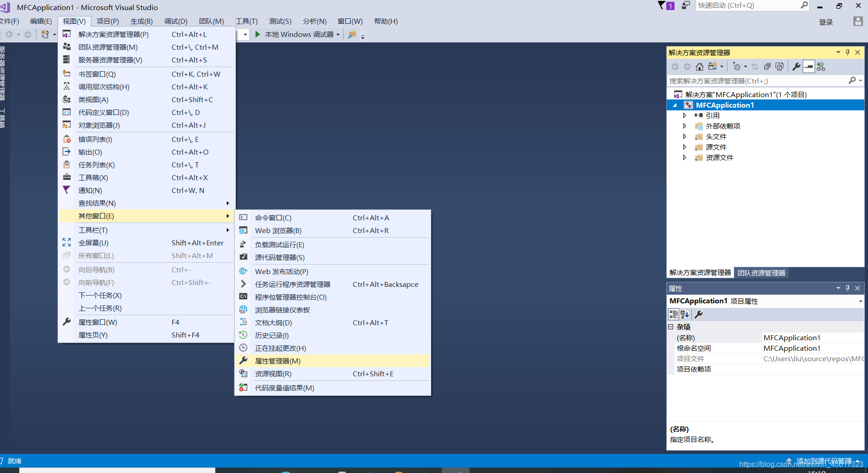Open Solution Explorer window options dropdown

(838, 52)
